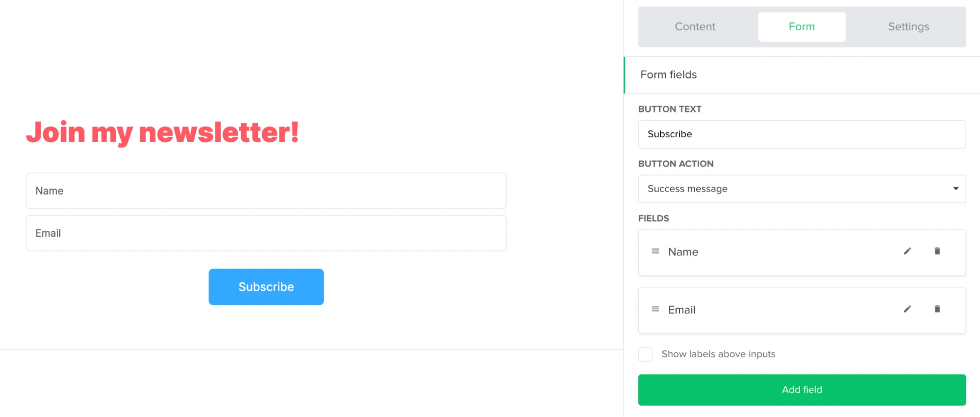Click the Button Text input field
The width and height of the screenshot is (980, 417).
pos(801,134)
